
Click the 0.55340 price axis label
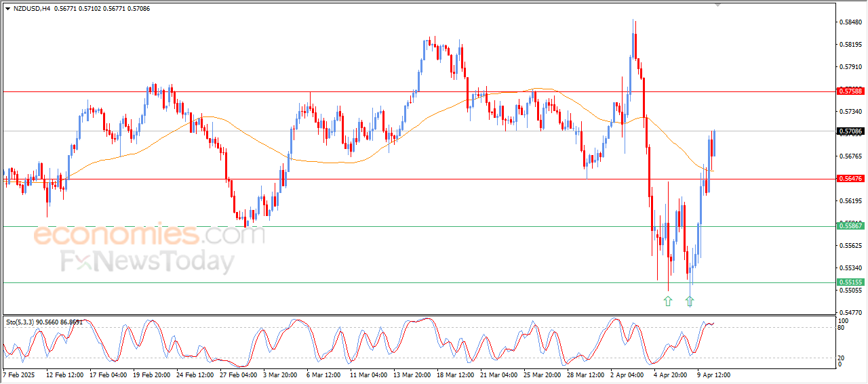(850, 268)
